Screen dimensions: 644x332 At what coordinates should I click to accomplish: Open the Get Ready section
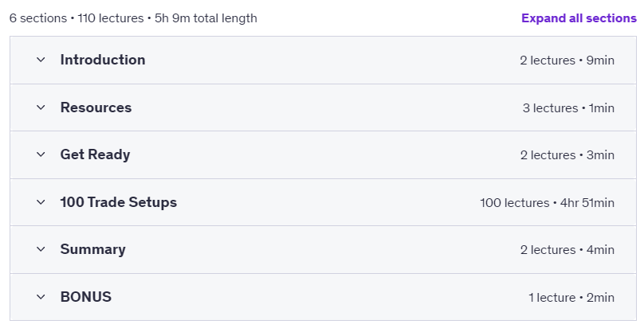click(96, 154)
